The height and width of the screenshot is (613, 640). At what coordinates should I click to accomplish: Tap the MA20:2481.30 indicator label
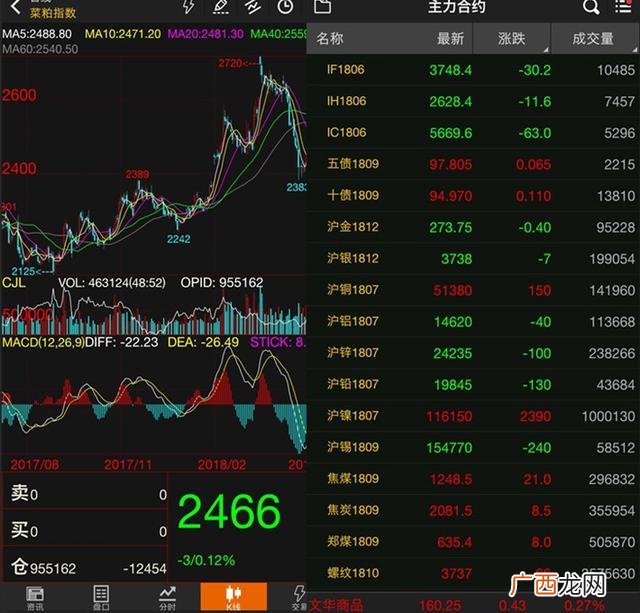click(205, 33)
